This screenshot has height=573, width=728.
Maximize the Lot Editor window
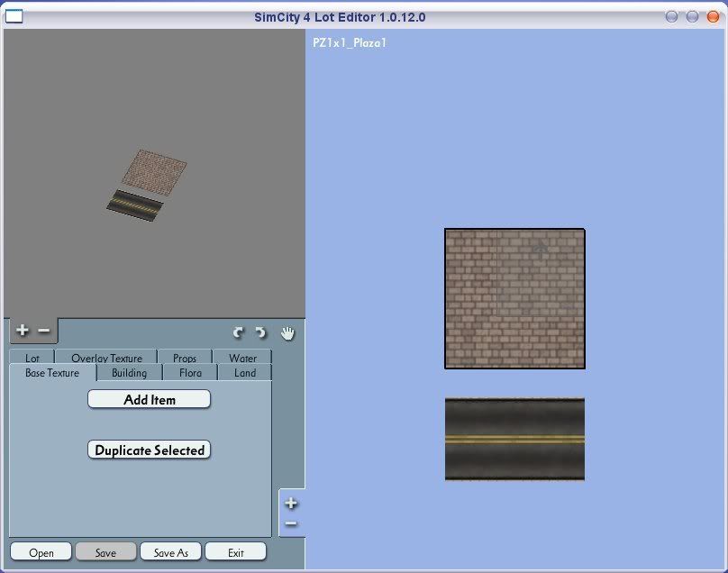(x=692, y=17)
